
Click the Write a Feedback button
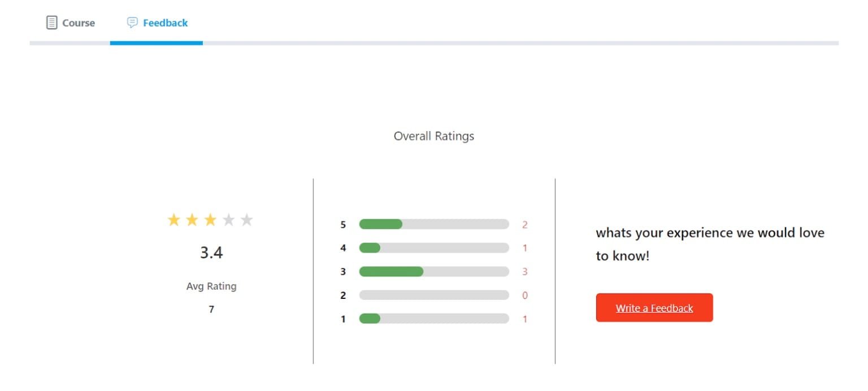pos(654,308)
